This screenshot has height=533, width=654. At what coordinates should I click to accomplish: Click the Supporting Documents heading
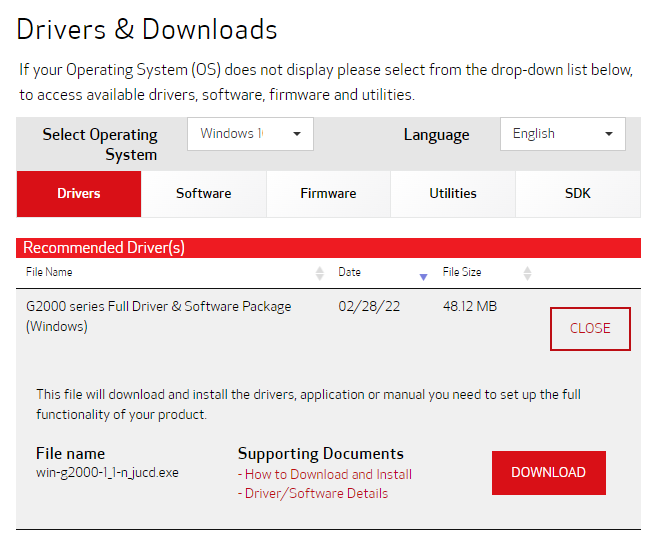[x=321, y=453]
